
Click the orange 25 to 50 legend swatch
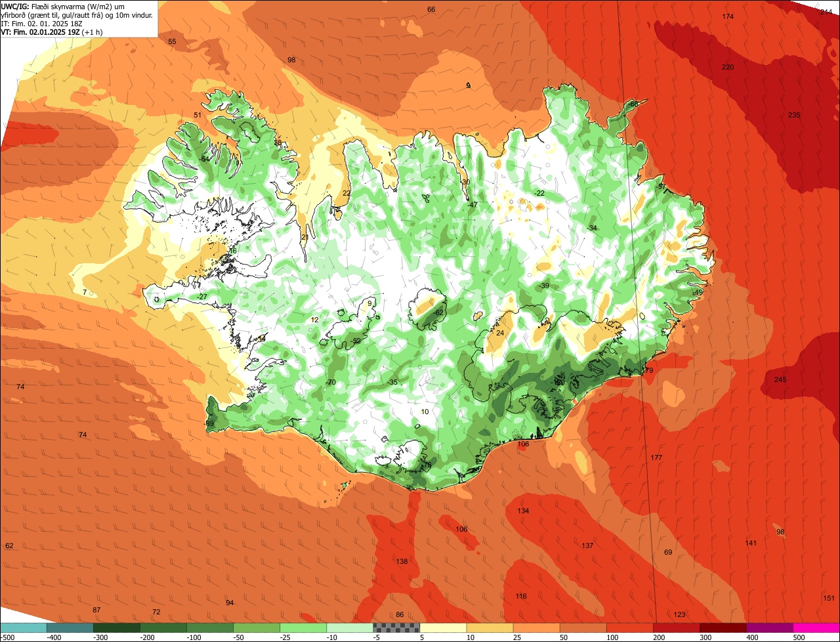[536, 628]
